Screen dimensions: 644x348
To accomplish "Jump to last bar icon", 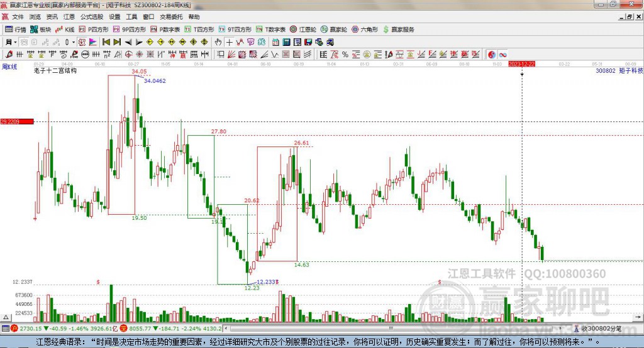I will pyautogui.click(x=117, y=42).
